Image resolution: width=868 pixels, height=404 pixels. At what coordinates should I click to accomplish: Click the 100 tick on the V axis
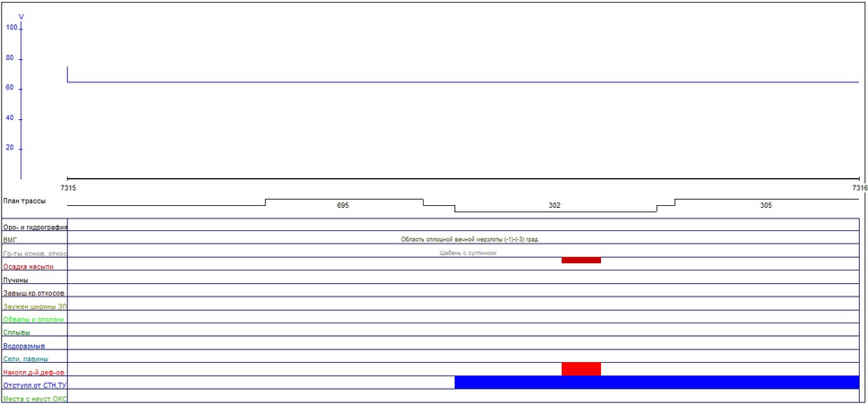pyautogui.click(x=11, y=27)
